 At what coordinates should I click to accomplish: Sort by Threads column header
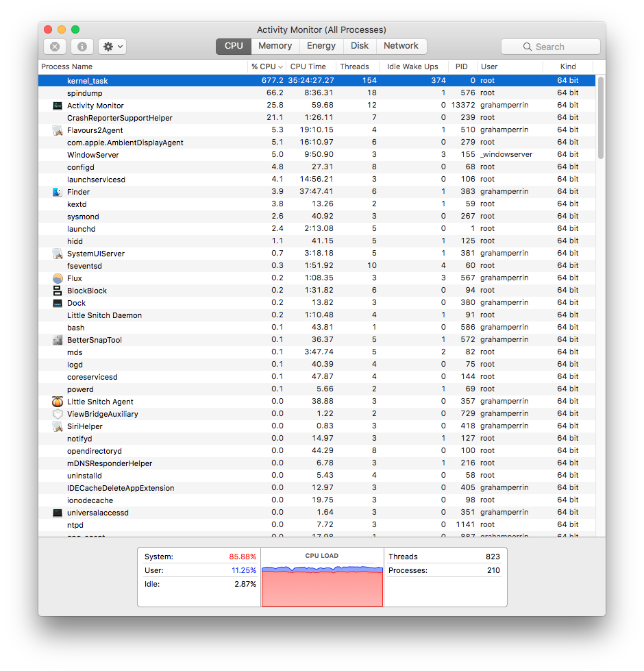click(x=358, y=66)
